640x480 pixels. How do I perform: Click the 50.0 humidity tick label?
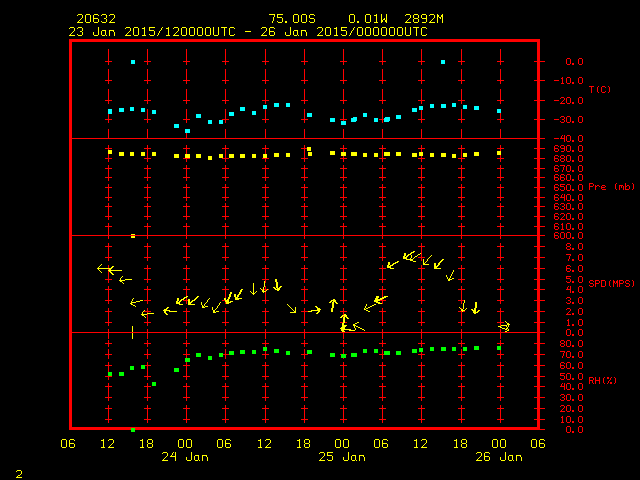coord(571,376)
